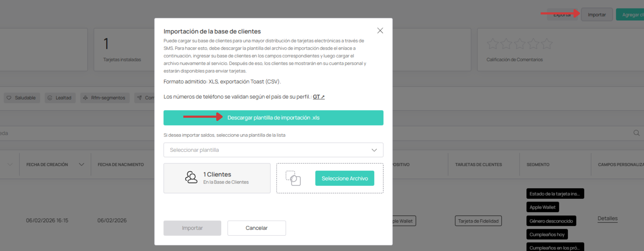Click the Tarjetas de Clientes column header
Viewport: 644px width, 251px height.
tap(478, 165)
